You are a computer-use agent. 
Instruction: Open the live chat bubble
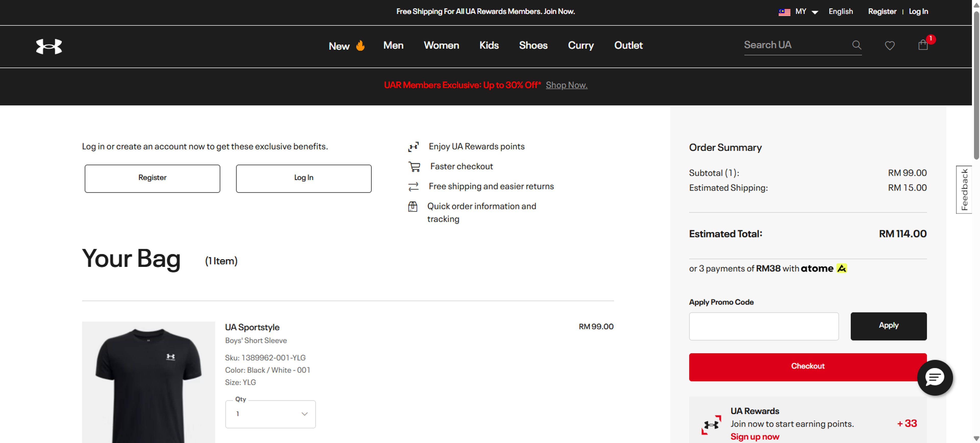click(935, 378)
